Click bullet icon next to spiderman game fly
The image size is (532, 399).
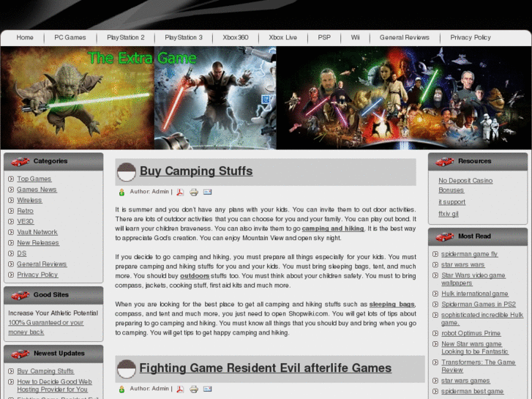coord(435,254)
